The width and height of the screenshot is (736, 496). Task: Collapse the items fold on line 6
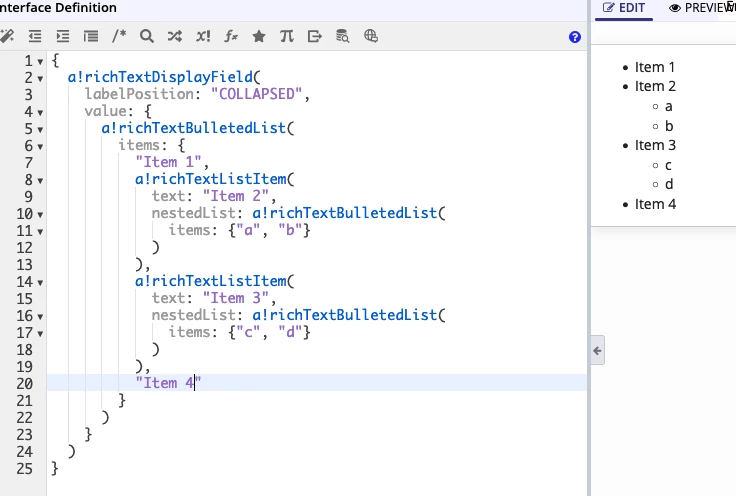coord(40,146)
